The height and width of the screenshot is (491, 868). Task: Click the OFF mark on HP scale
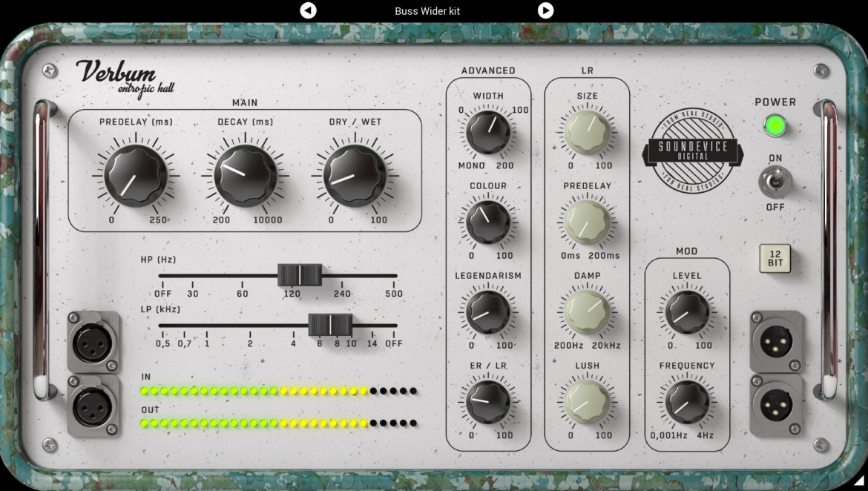[x=162, y=294]
